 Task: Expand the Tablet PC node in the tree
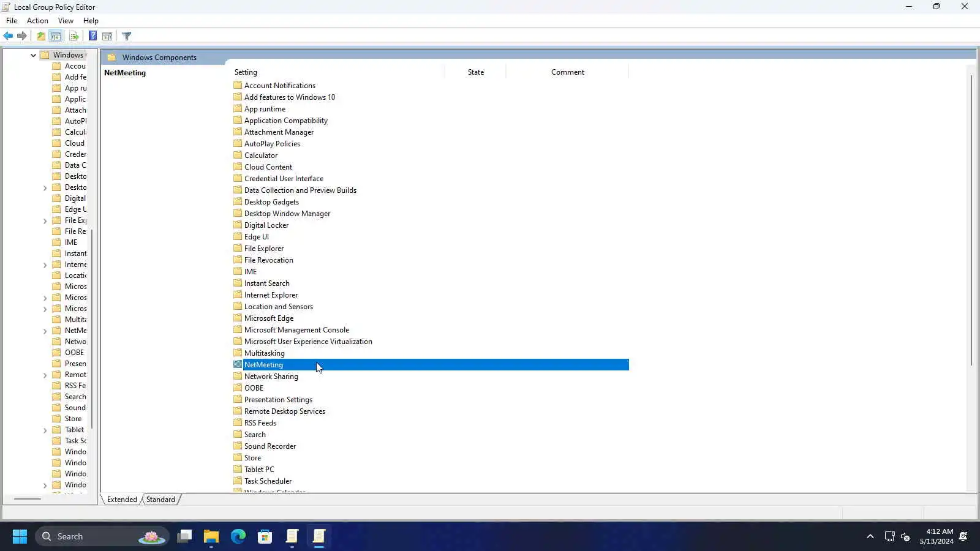pos(45,430)
